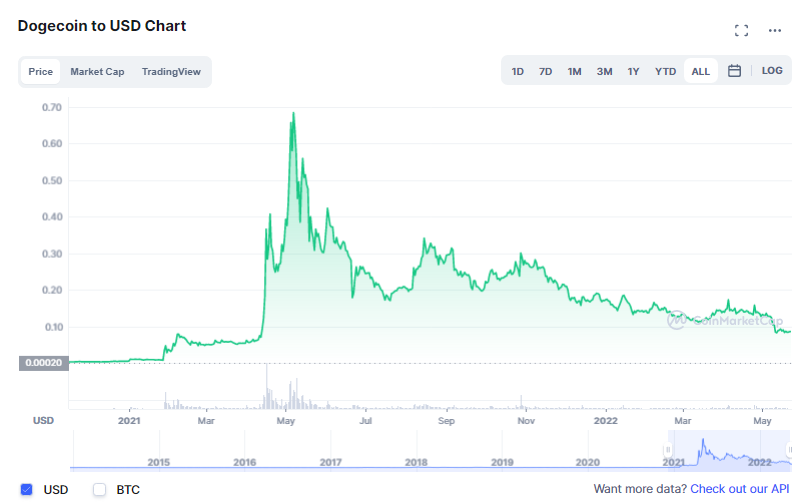Enable the BTC checkbox
The height and width of the screenshot is (503, 804).
[x=99, y=490]
